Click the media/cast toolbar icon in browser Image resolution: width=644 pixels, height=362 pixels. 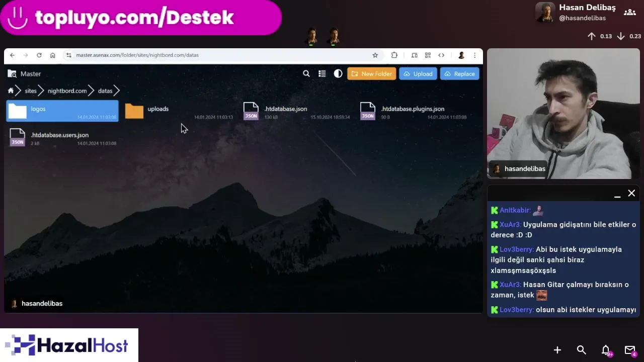[414, 55]
